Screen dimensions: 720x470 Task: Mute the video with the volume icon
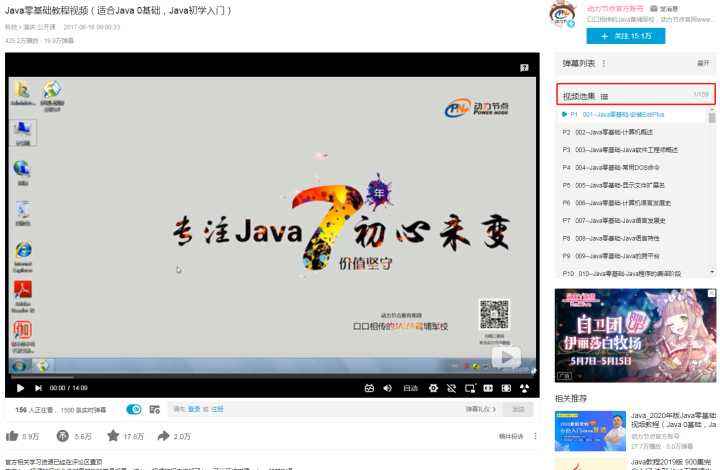[x=388, y=388]
